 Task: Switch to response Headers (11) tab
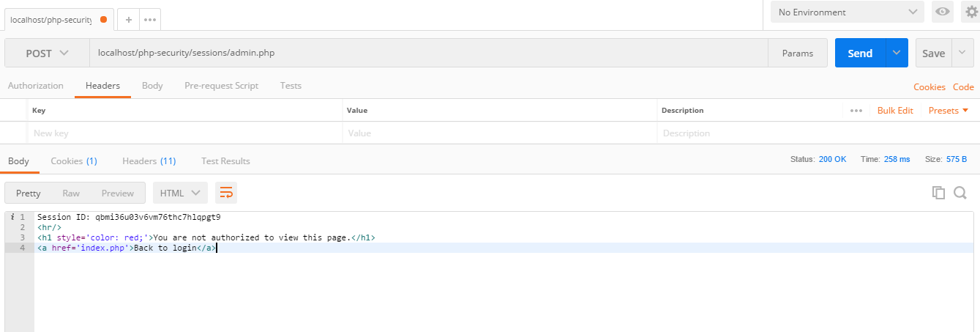pos(149,161)
